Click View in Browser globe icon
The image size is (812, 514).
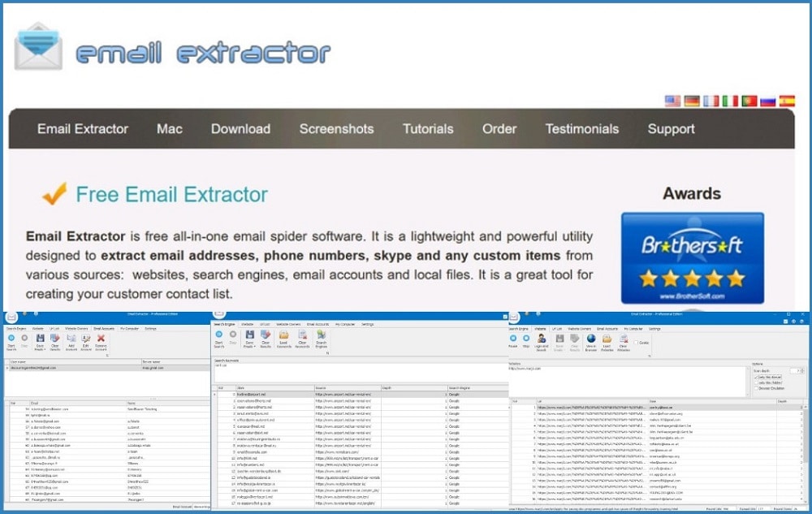coord(591,339)
